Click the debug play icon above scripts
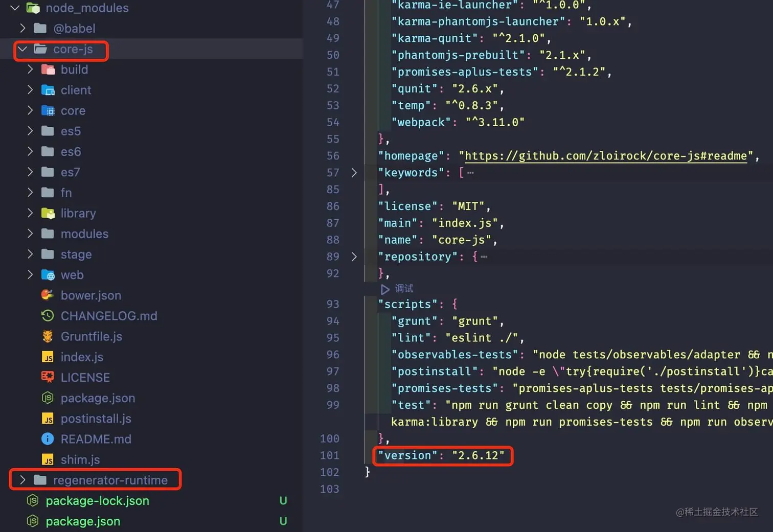773x532 pixels. pos(385,289)
